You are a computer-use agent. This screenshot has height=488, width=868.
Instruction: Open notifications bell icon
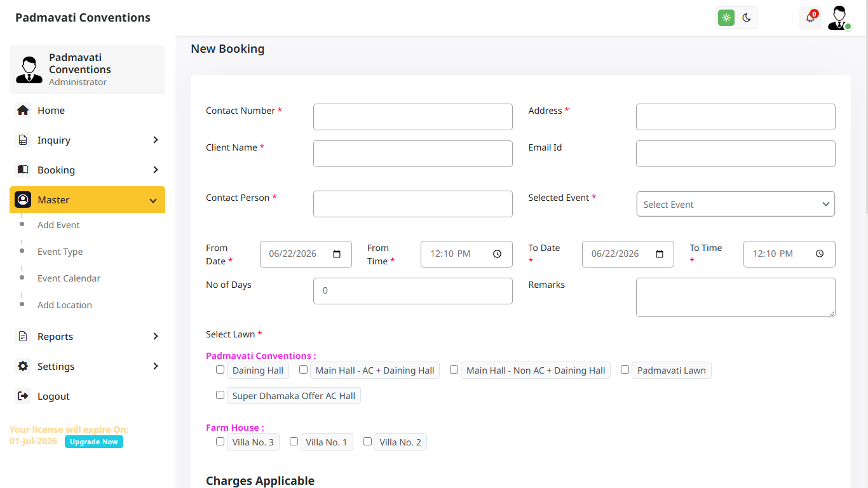pyautogui.click(x=810, y=18)
